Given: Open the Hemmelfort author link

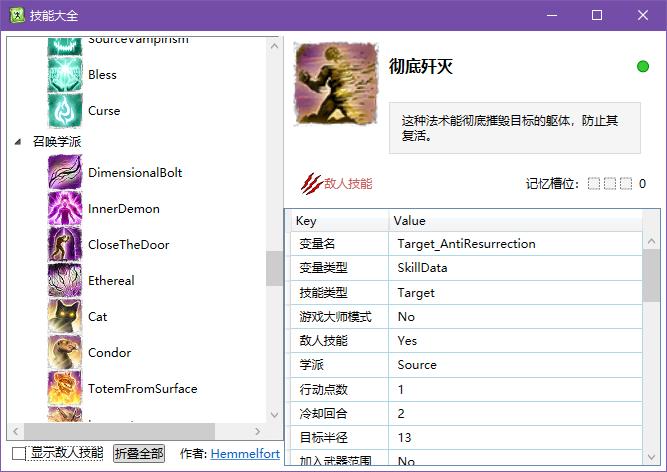Looking at the screenshot, I should (x=245, y=454).
